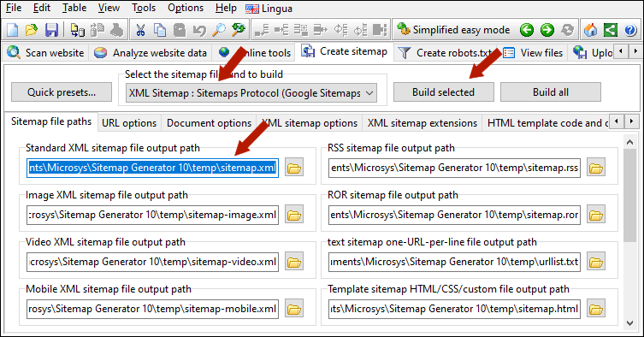Viewport: 644px width, 337px height.
Task: Select the Sitemap file paths sub-tab
Action: point(51,121)
